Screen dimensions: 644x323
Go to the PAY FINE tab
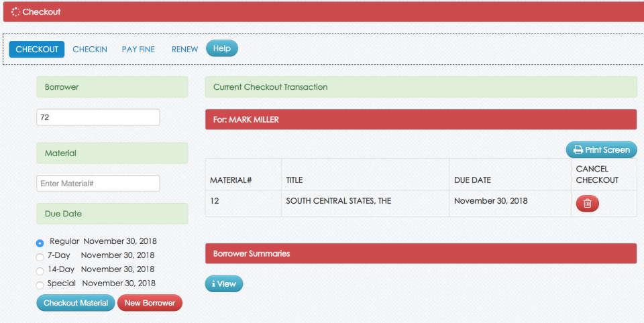pos(138,49)
